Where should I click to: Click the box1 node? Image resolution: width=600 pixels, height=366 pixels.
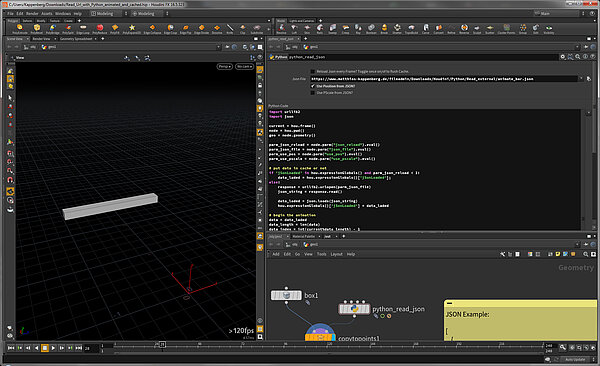[x=286, y=295]
